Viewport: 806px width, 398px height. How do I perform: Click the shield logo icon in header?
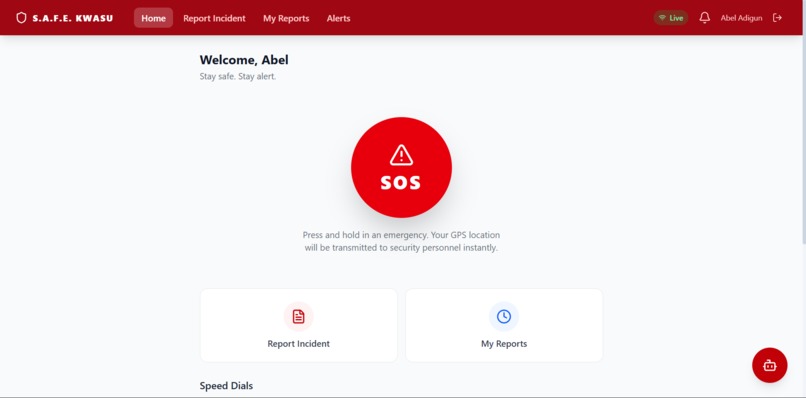click(21, 18)
